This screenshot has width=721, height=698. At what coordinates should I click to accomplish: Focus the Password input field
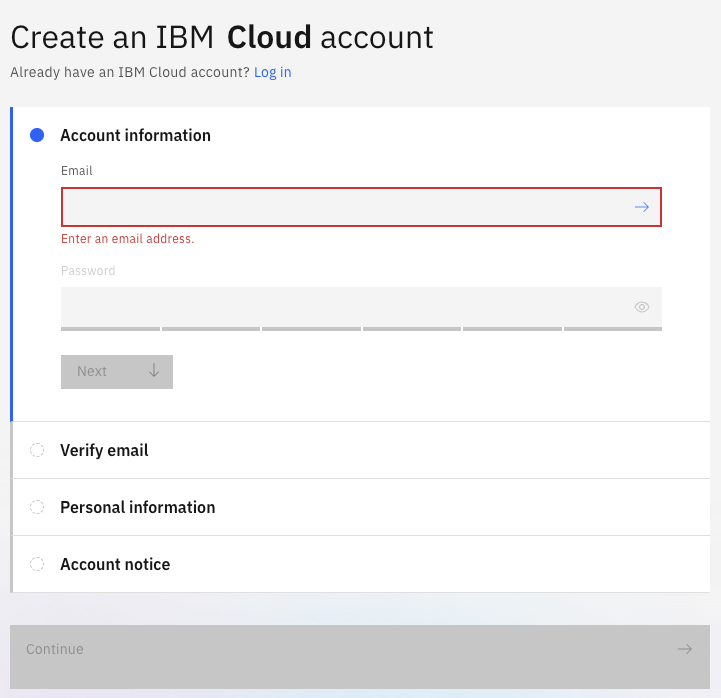361,307
